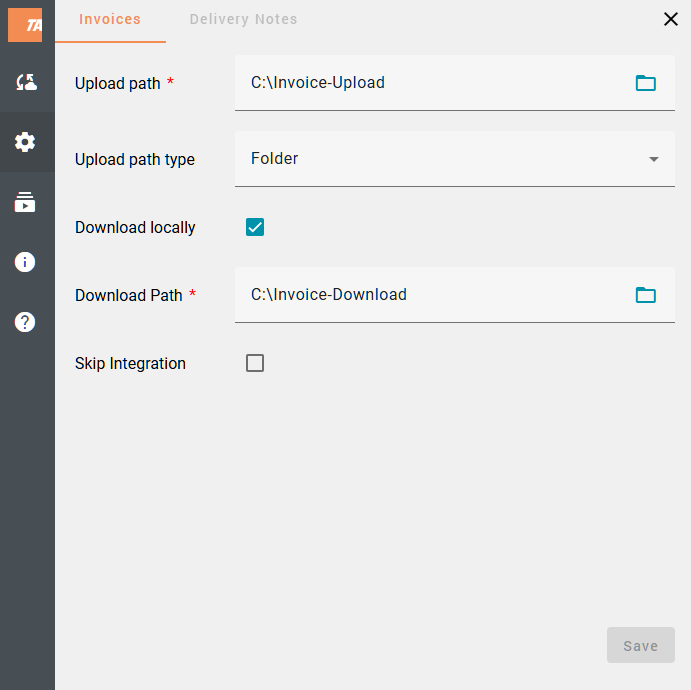The image size is (691, 690).
Task: Click the Download locally label text
Action: click(x=135, y=228)
